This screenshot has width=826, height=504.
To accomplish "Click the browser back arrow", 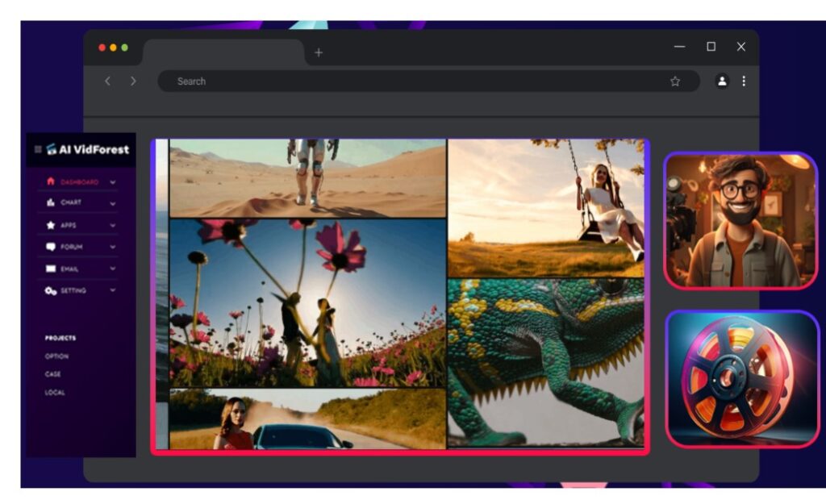I will tap(107, 81).
